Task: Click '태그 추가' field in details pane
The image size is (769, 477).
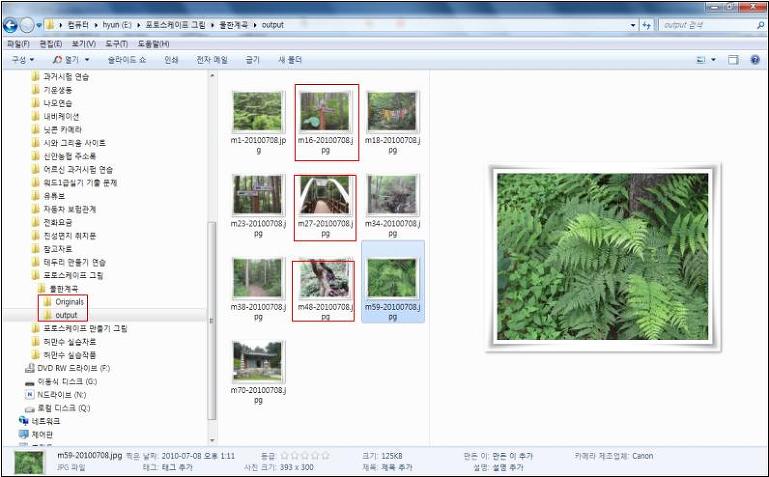Action: tap(177, 467)
